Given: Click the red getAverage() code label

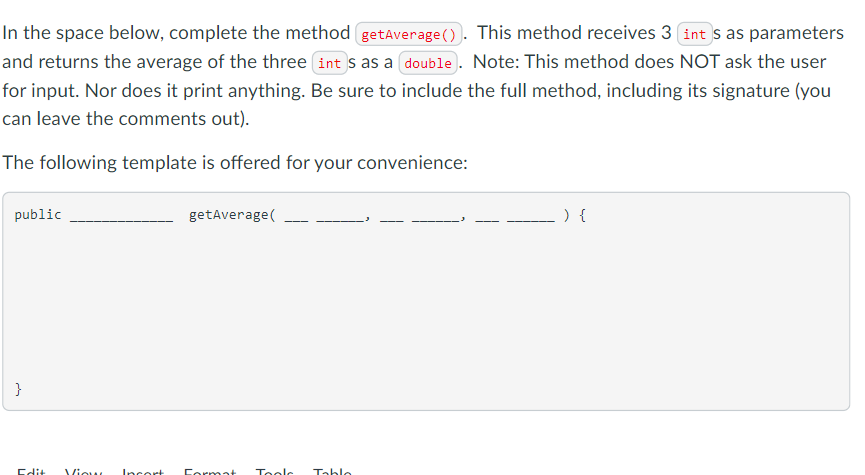Looking at the screenshot, I should 409,34.
